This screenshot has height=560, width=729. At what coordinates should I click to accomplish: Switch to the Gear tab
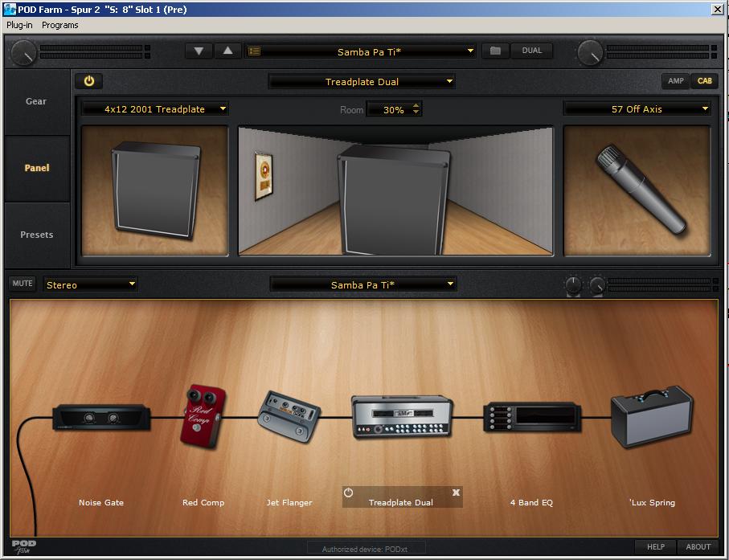37,102
